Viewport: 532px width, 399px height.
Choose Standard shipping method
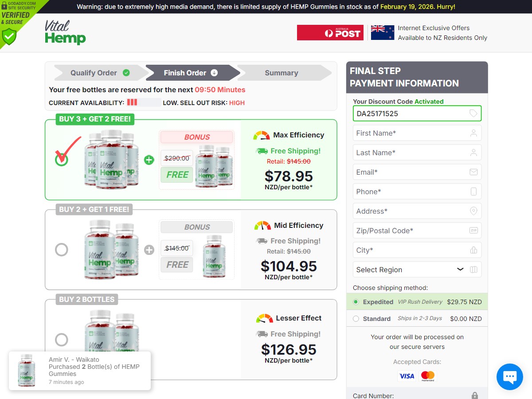(356, 318)
